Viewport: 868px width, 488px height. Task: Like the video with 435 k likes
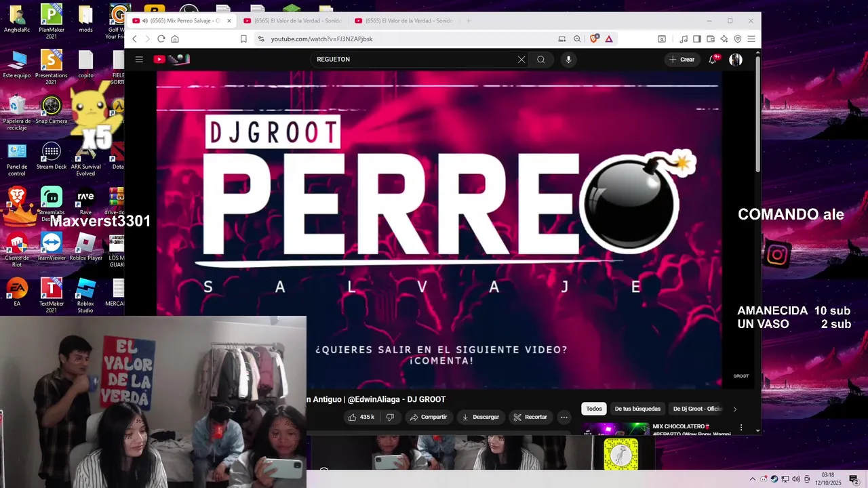tap(361, 418)
